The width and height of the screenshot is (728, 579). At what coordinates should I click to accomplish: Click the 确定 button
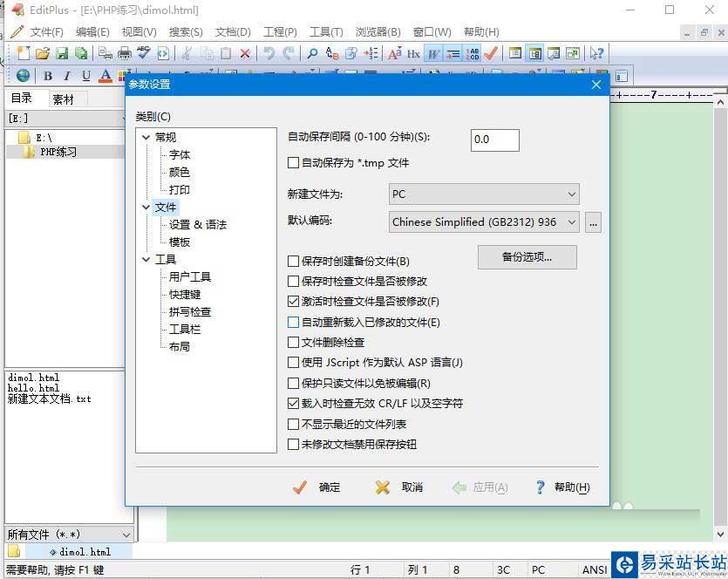point(317,487)
